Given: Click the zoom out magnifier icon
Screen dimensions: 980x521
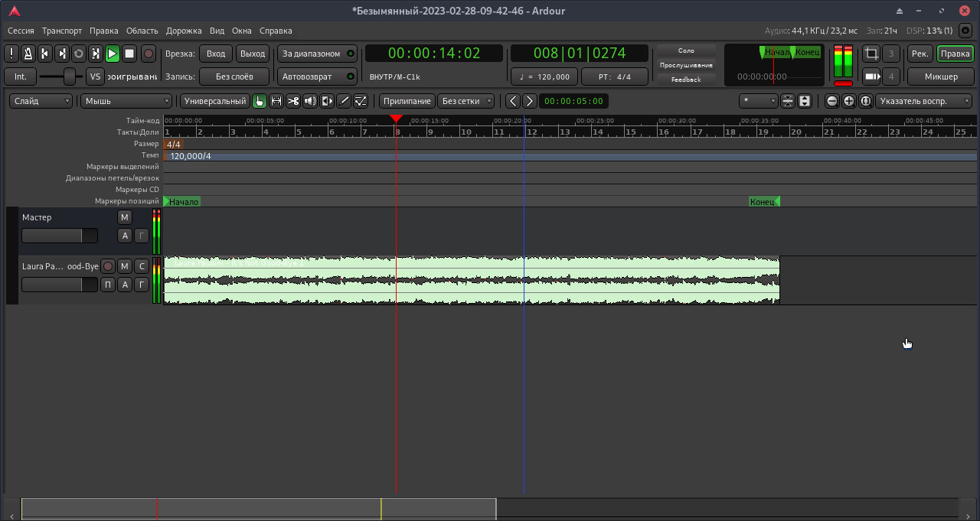Looking at the screenshot, I should click(x=832, y=101).
